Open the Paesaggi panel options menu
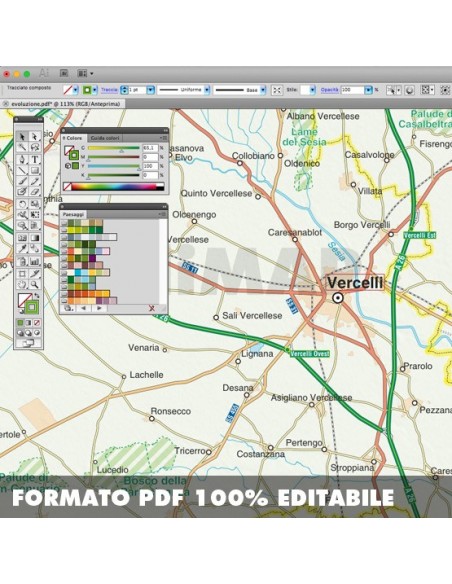 point(163,215)
